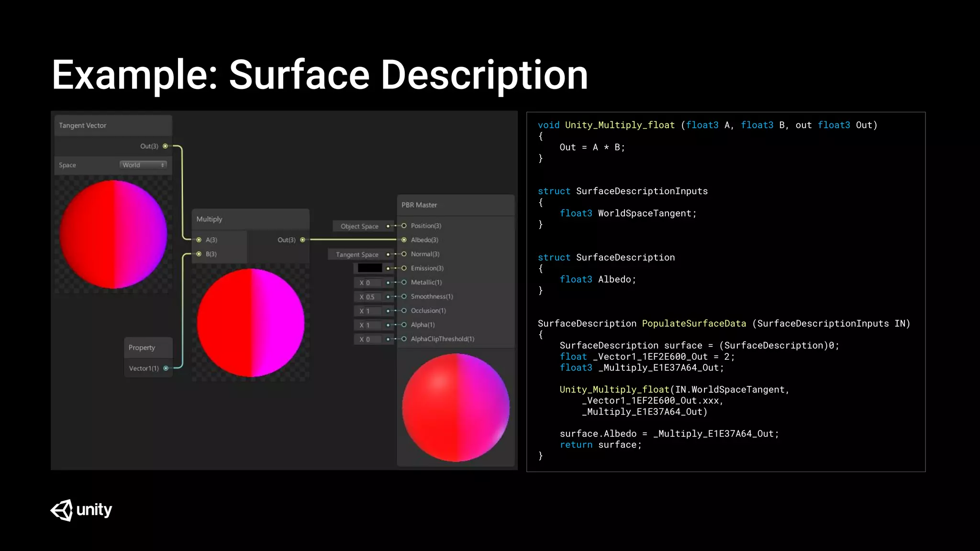Click the 'float _Vector1_1EF2E600_Out = 2;' line
The image size is (980, 551).
pos(647,357)
